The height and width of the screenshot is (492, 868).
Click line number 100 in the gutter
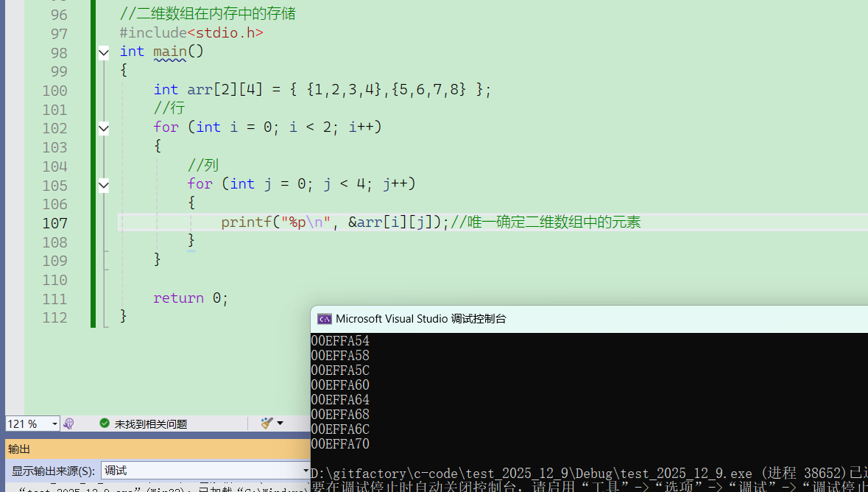click(x=54, y=91)
